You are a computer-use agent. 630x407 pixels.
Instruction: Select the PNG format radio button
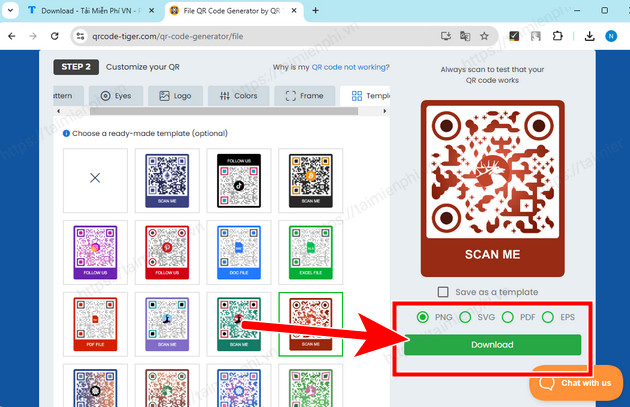[422, 317]
